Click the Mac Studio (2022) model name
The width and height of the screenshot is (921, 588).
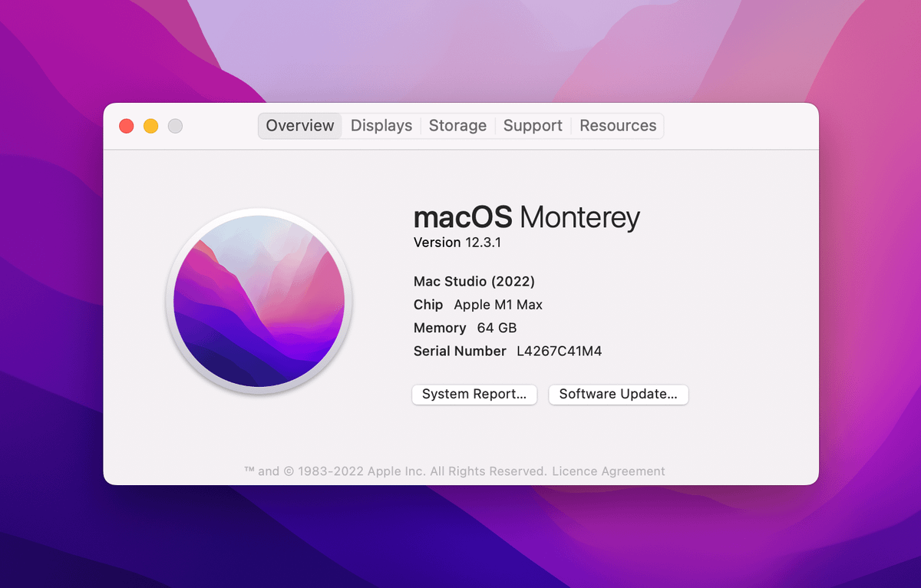click(474, 282)
